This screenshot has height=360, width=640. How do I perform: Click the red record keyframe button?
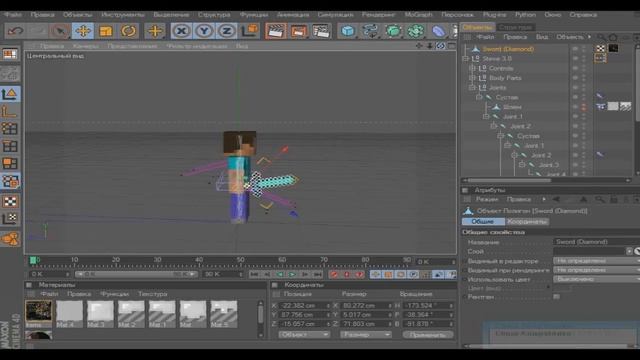334,274
